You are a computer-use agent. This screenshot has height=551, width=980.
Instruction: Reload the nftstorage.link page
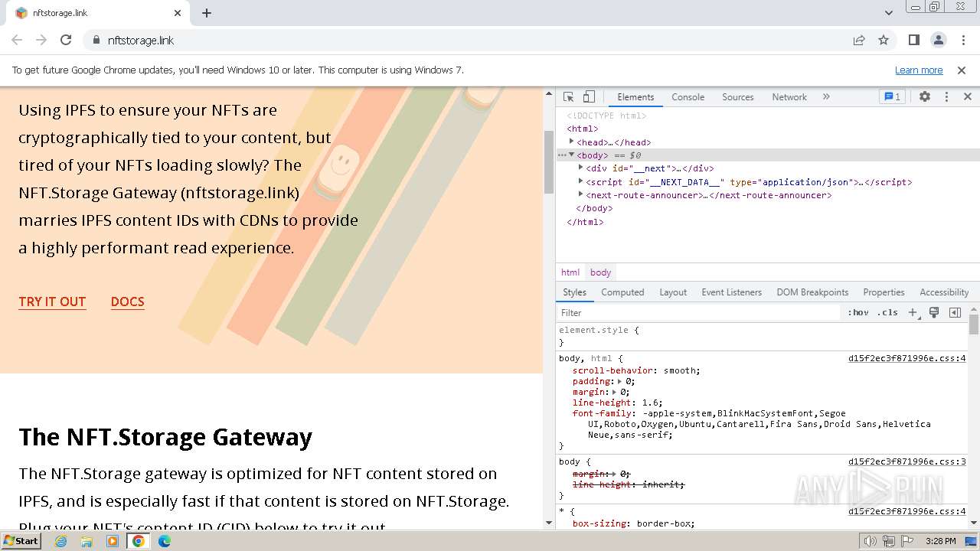[x=66, y=40]
